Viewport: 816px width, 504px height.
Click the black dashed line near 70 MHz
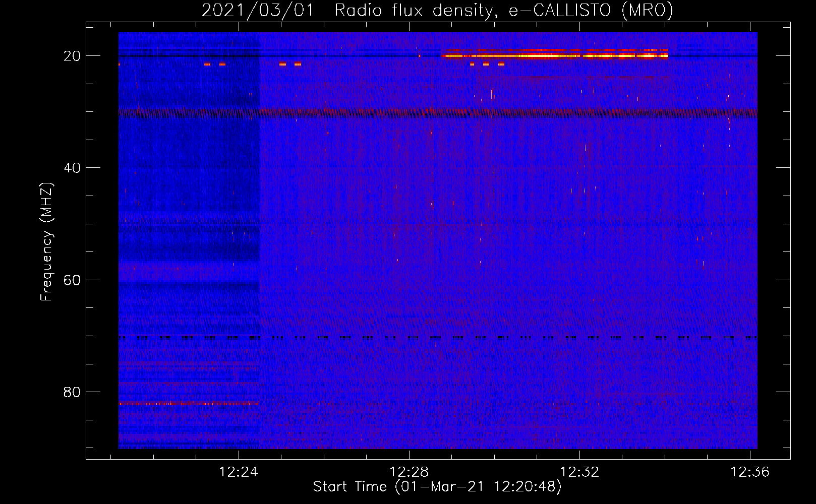coord(438,338)
